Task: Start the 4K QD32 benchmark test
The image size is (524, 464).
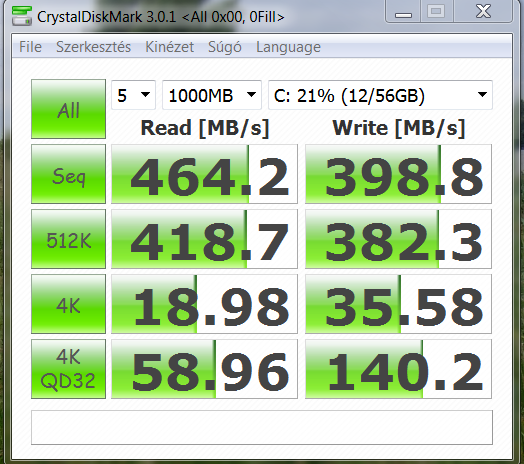Action: [x=69, y=369]
